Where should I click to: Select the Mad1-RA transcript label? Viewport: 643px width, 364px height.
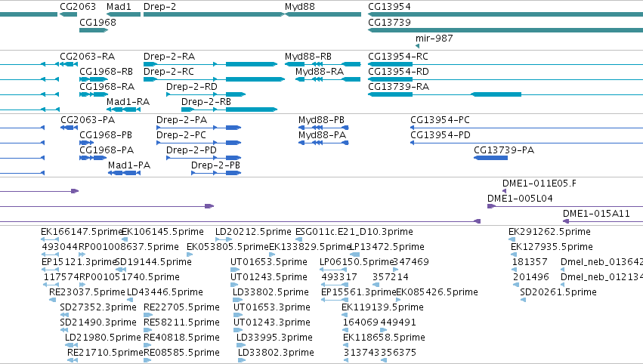(x=128, y=102)
